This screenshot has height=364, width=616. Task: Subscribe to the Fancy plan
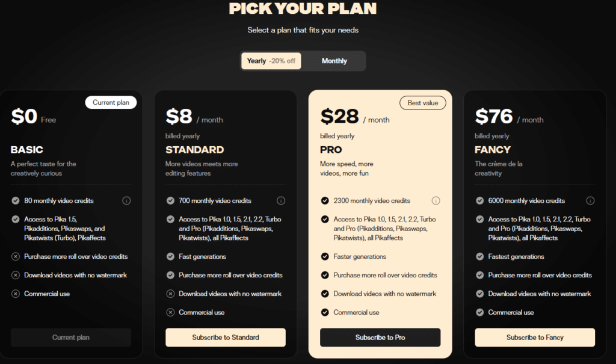(535, 338)
